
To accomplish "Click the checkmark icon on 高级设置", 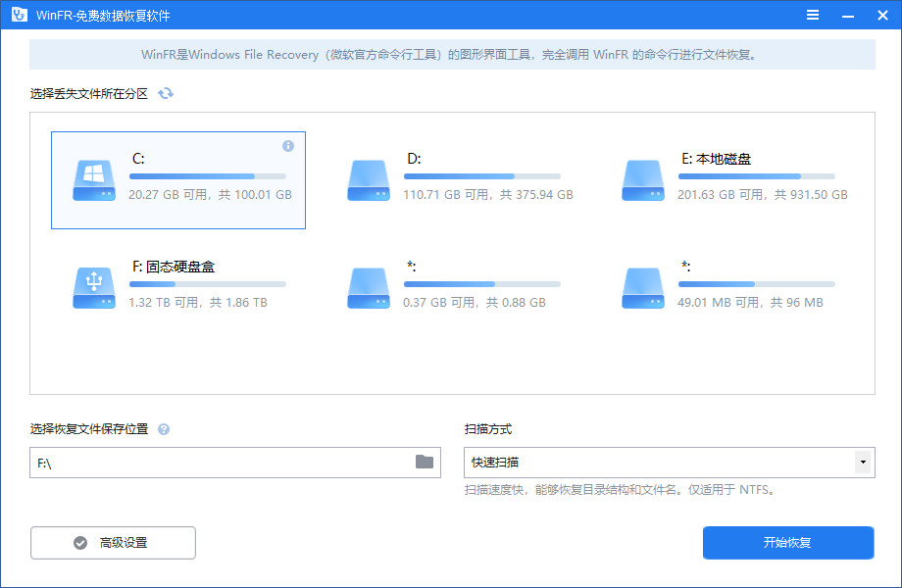I will pos(80,543).
